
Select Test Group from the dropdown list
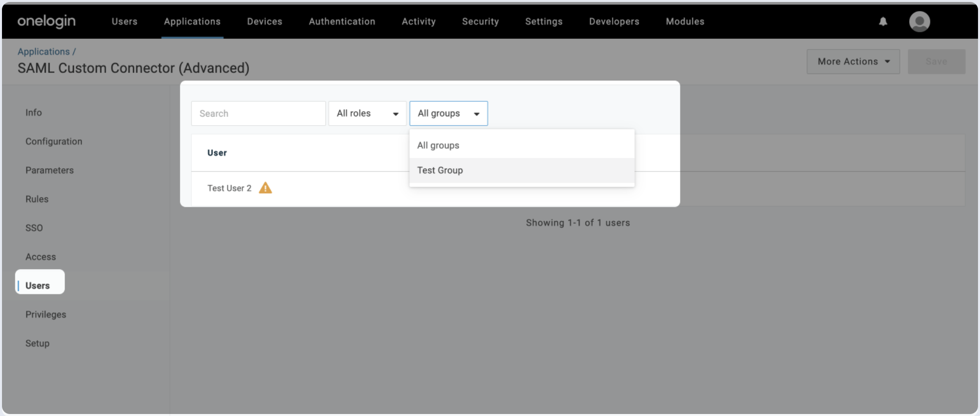coord(440,170)
